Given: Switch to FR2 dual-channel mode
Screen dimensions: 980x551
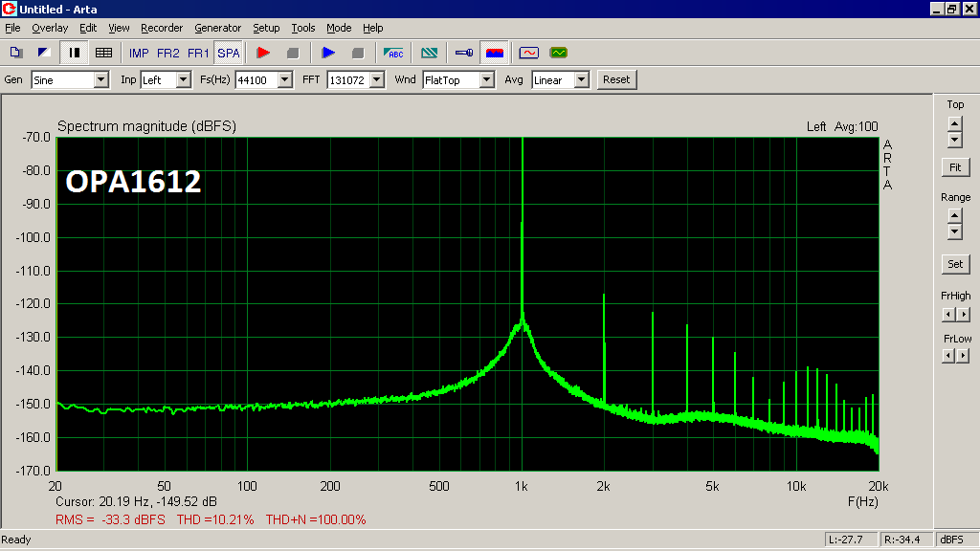Looking at the screenshot, I should [168, 54].
